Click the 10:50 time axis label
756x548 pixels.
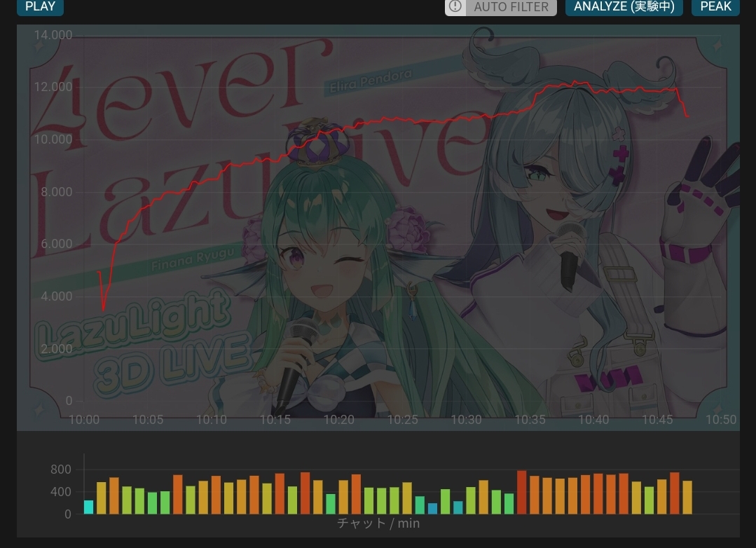click(x=721, y=420)
